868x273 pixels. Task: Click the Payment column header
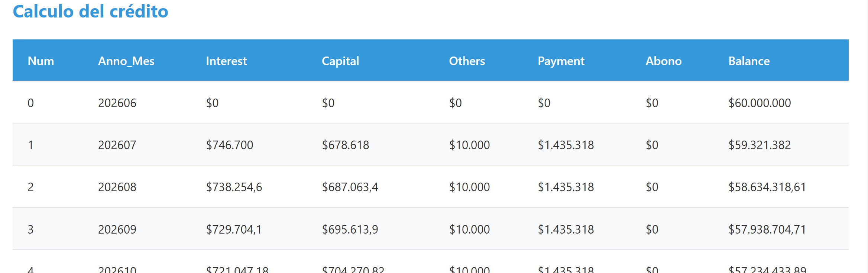pyautogui.click(x=561, y=61)
